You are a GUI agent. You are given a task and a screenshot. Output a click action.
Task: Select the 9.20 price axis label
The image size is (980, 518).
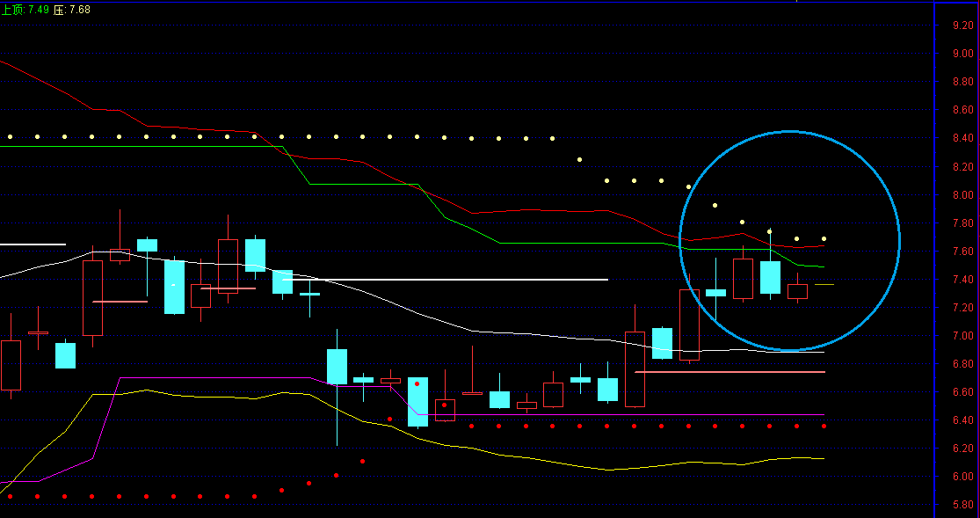pos(962,26)
